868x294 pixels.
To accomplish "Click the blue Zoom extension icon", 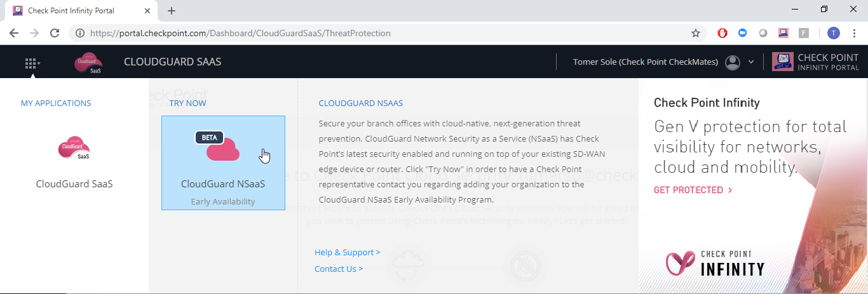I will click(742, 33).
